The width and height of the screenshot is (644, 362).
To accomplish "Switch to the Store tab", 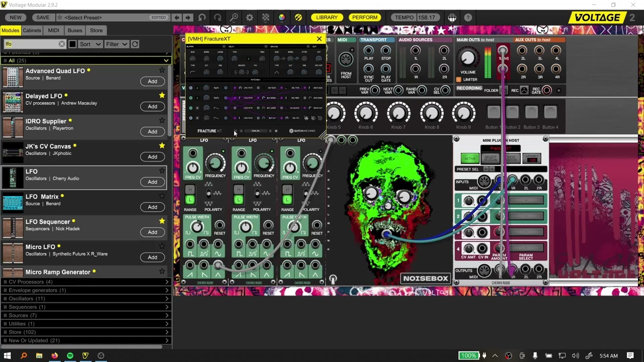I will [x=96, y=31].
